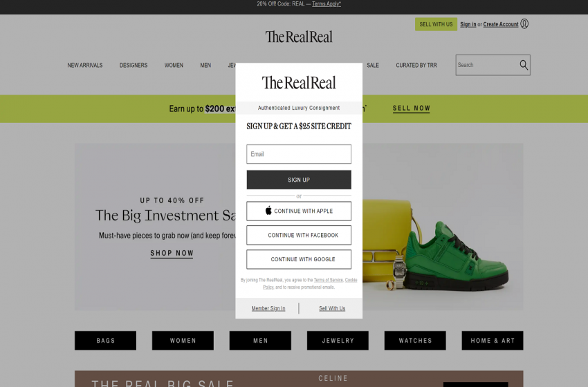Click the dark Sign Up button
Viewport: 588px width, 387px height.
pyautogui.click(x=299, y=180)
